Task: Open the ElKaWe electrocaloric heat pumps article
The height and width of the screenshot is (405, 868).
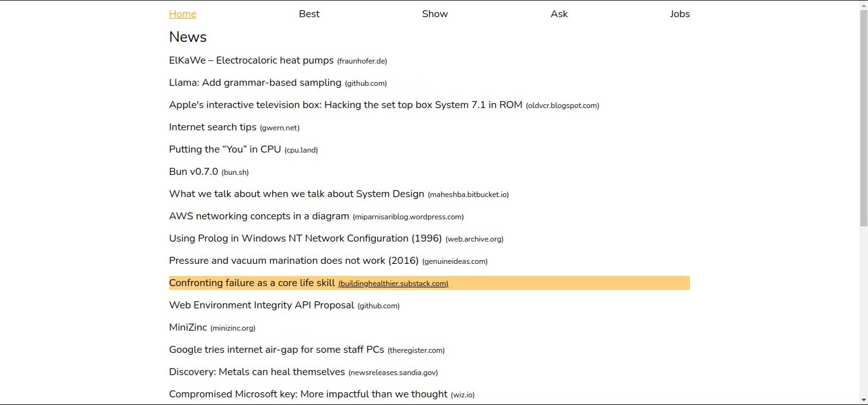Action: coord(251,60)
